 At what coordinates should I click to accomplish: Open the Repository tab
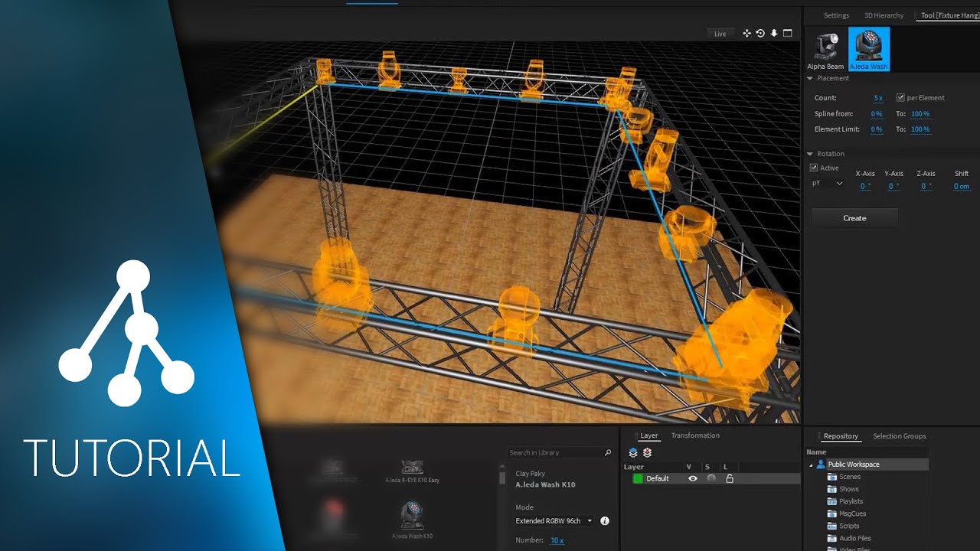click(x=841, y=436)
